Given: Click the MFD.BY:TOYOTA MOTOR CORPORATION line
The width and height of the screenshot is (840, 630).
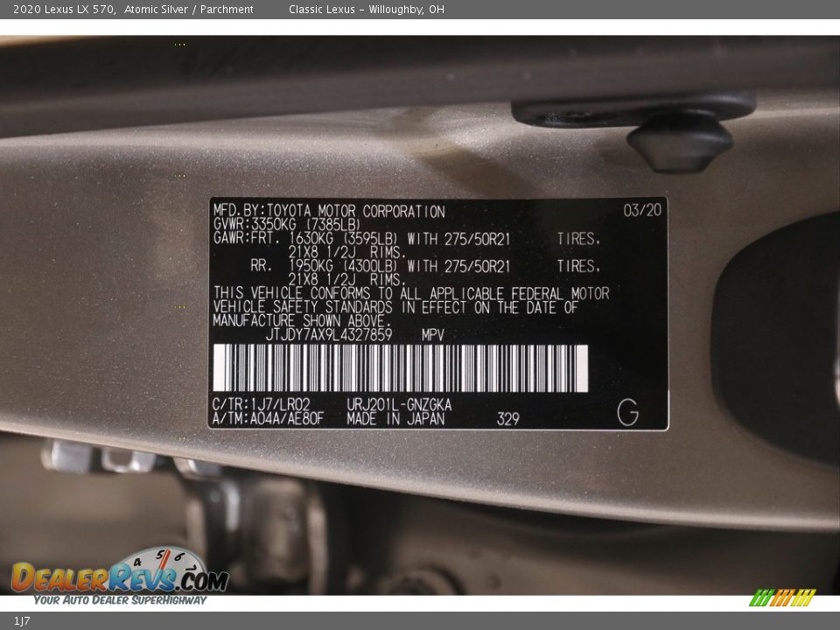Looking at the screenshot, I should click(x=329, y=211).
